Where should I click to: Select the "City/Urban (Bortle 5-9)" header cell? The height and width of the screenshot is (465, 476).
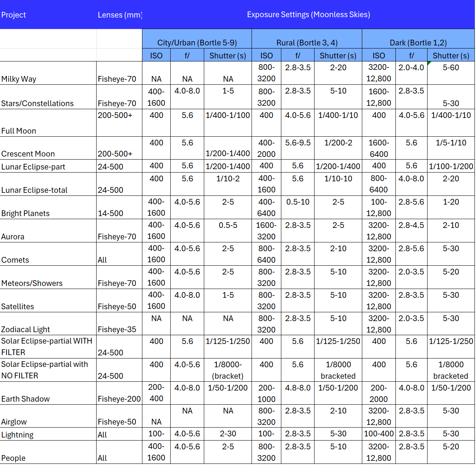click(197, 42)
